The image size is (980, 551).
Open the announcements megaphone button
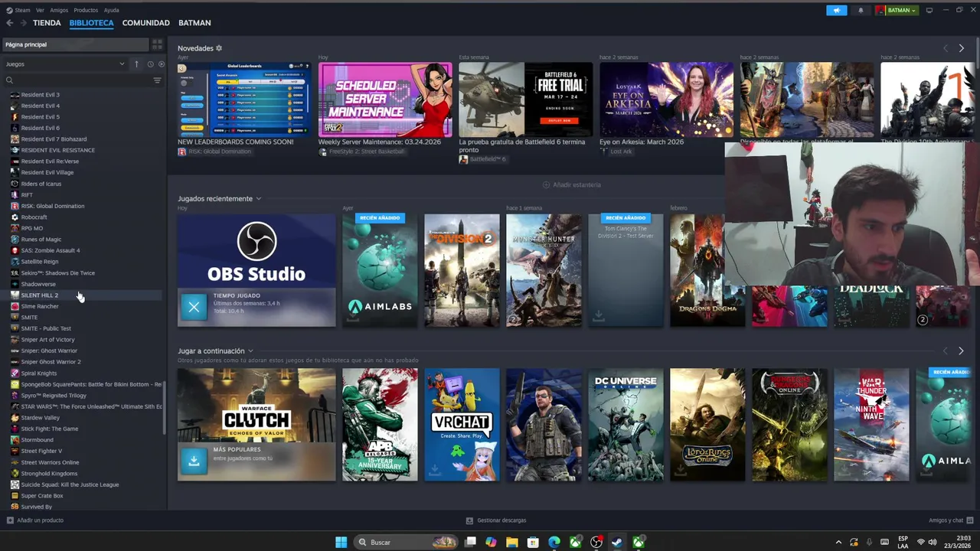(x=837, y=11)
